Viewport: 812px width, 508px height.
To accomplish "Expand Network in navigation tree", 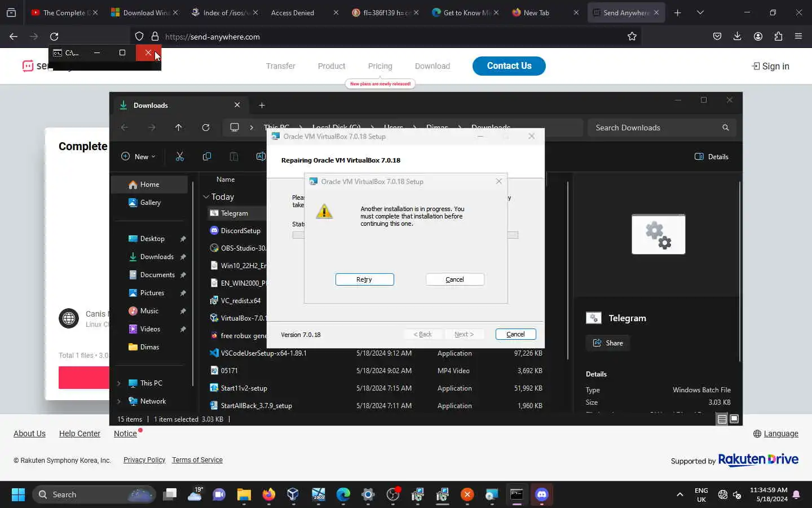I will (x=118, y=401).
